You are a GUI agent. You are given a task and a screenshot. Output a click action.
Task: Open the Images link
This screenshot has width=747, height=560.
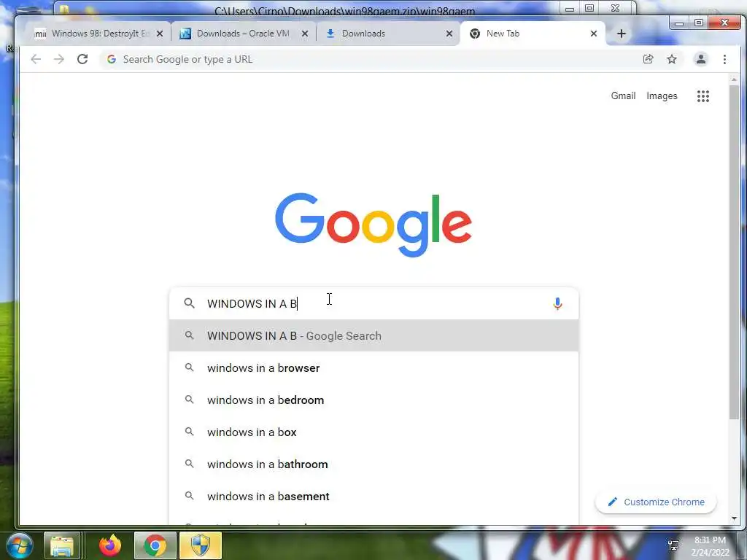(662, 96)
